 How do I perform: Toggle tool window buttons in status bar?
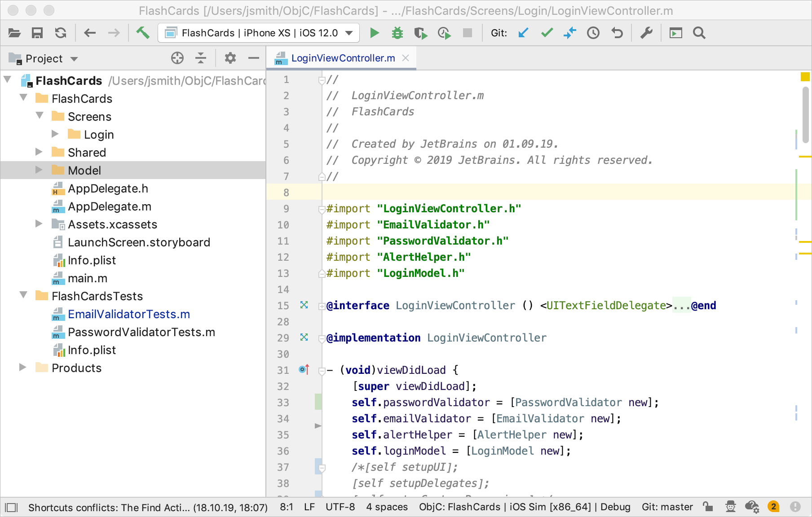[x=11, y=508]
